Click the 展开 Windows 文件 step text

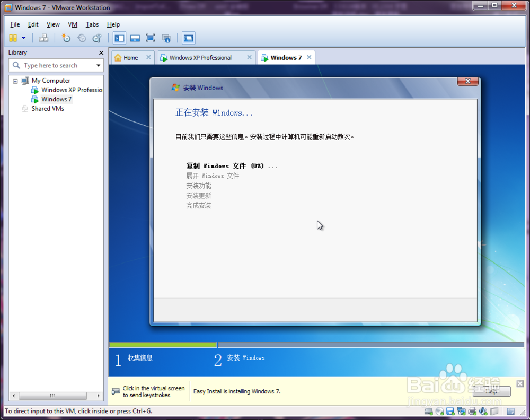213,176
